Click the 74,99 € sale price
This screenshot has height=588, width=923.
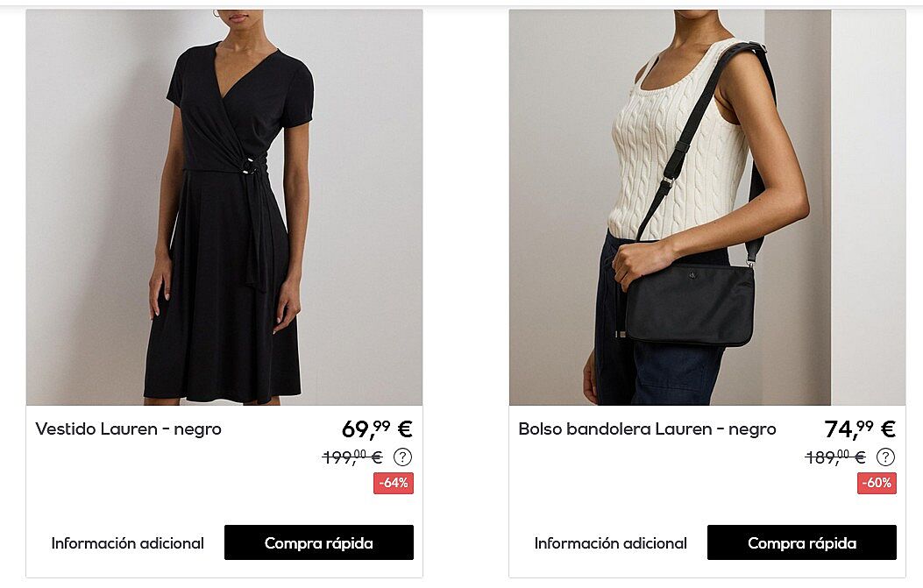pyautogui.click(x=860, y=429)
